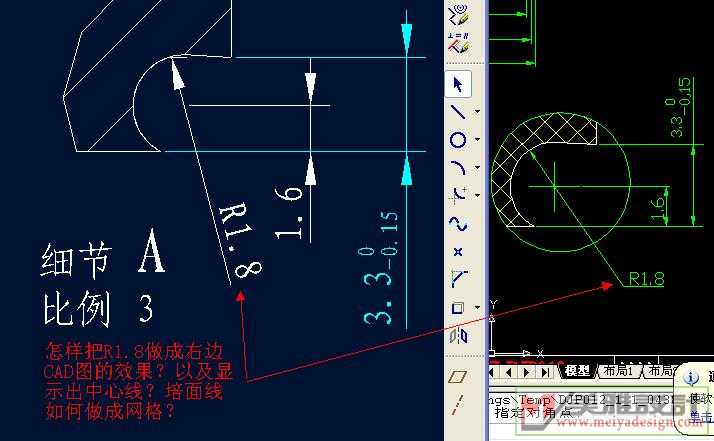Choose the Line sketch tool
Screen dimensions: 714x441
click(x=458, y=111)
